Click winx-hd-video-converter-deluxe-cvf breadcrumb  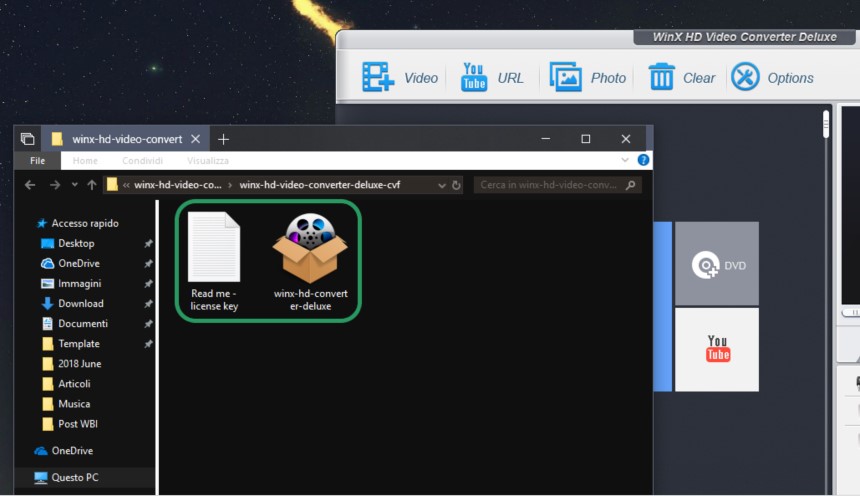click(x=320, y=185)
